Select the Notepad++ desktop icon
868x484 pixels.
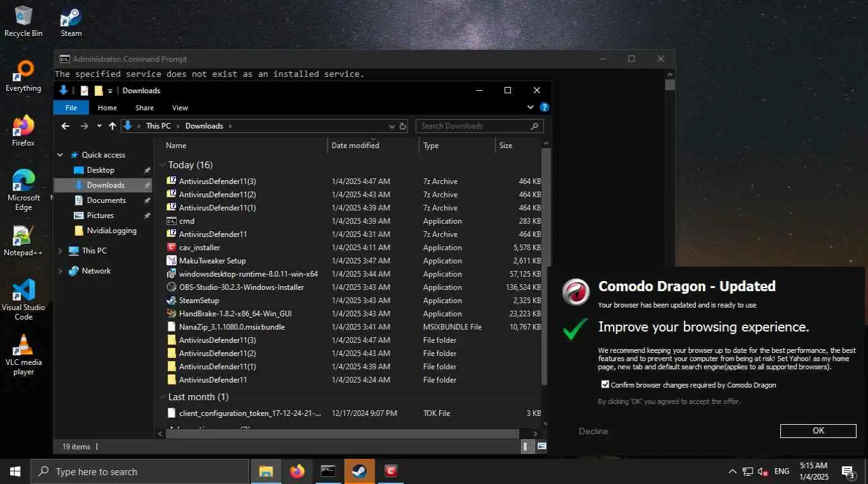click(x=23, y=241)
